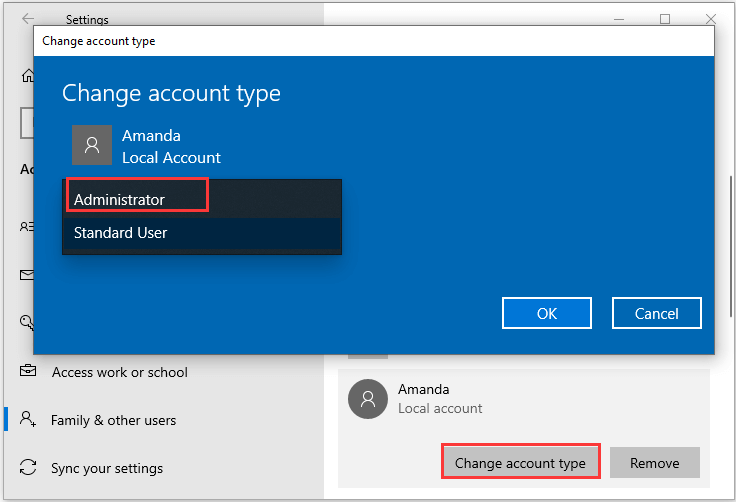Image resolution: width=736 pixels, height=502 pixels.
Task: Click the Settings window vertical scrollbar
Action: tap(731, 247)
